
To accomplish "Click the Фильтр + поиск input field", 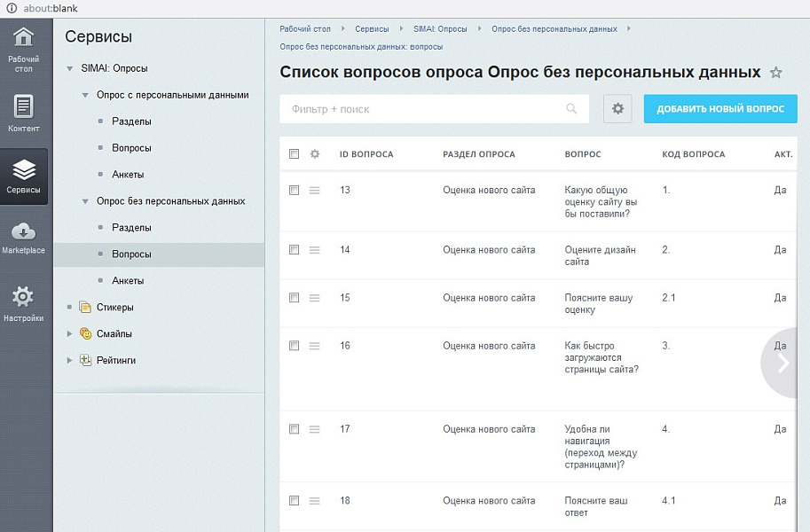I will 421,109.
